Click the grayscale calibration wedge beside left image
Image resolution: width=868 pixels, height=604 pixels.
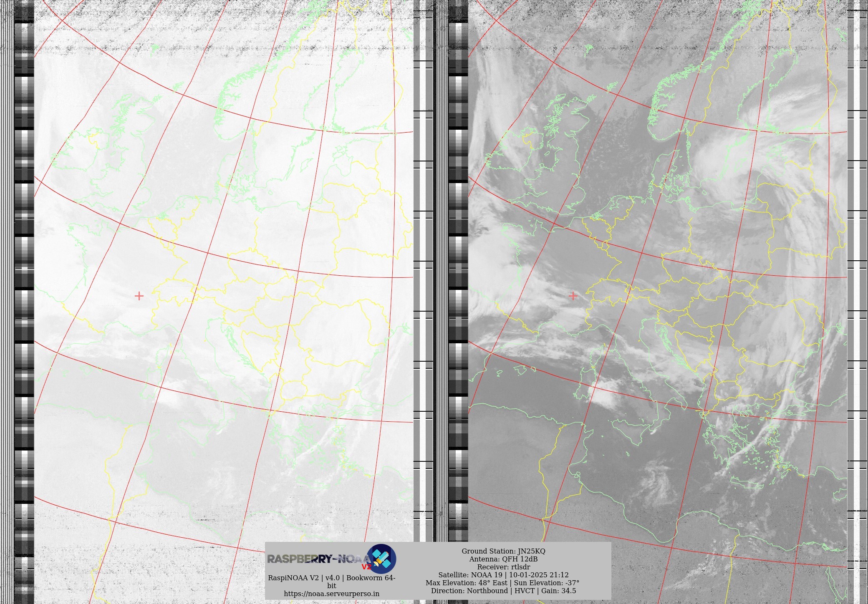24,292
